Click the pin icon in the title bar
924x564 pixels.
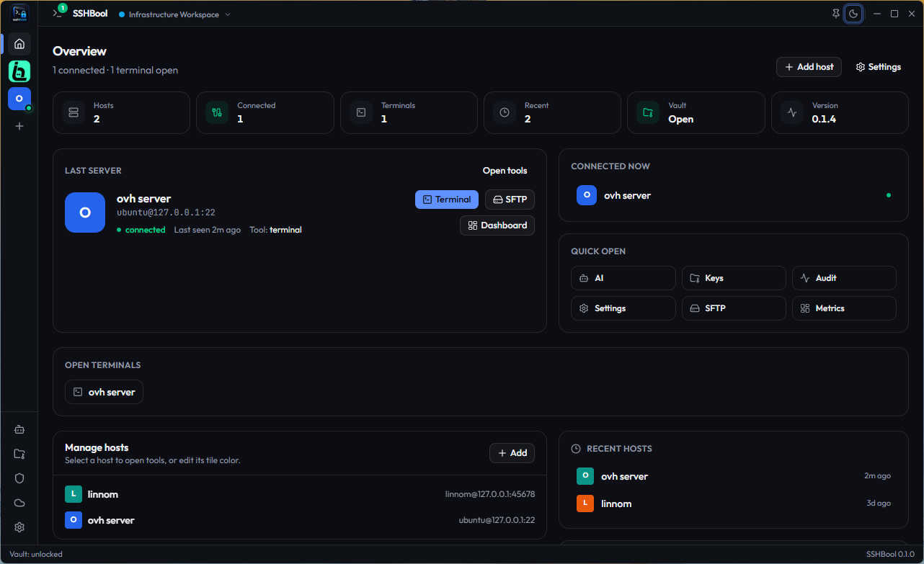click(835, 14)
